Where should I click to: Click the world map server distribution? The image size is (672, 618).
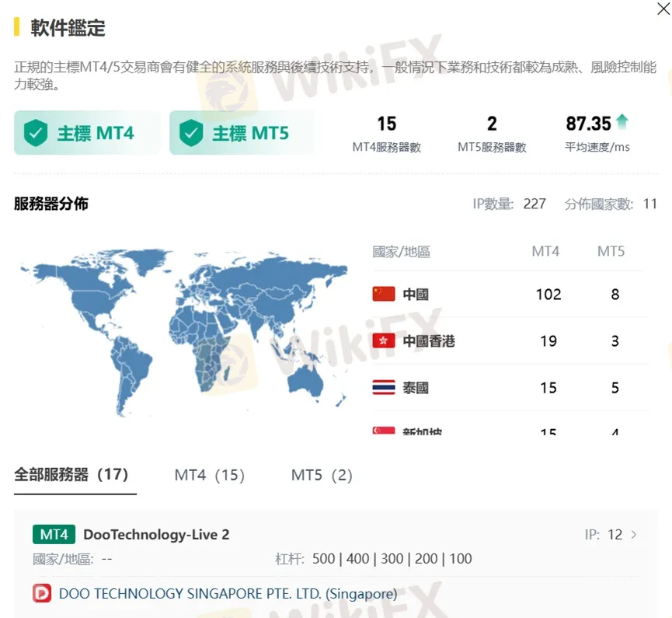tap(184, 333)
